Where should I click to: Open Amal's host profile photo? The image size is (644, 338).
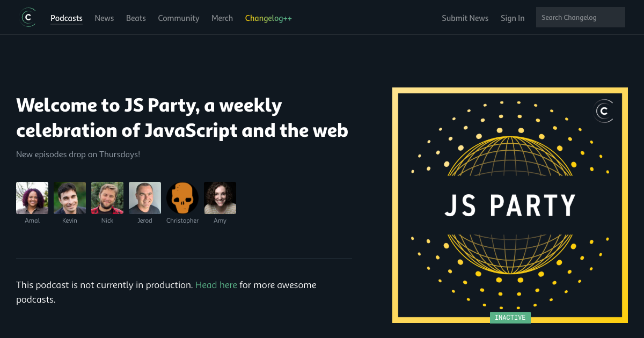click(32, 197)
